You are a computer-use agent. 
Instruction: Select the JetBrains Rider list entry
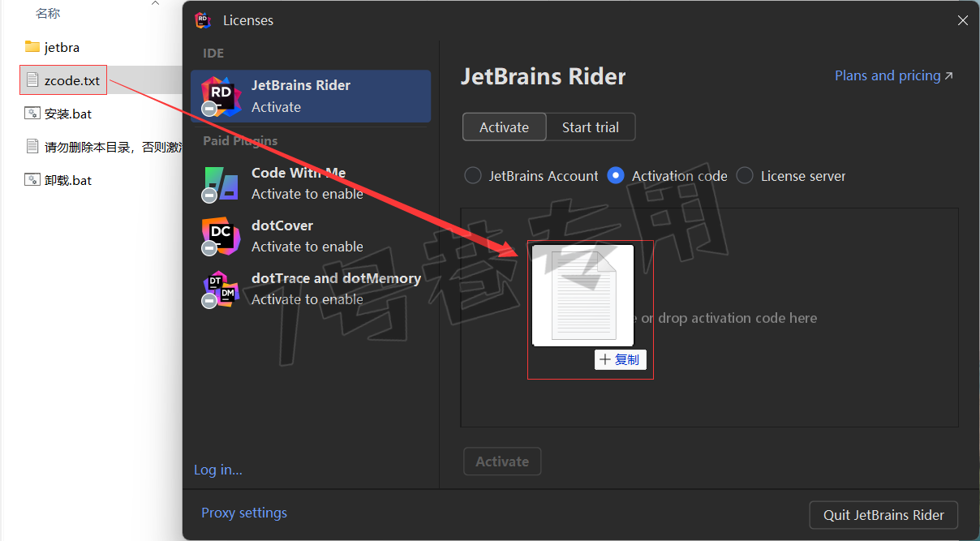tap(311, 96)
